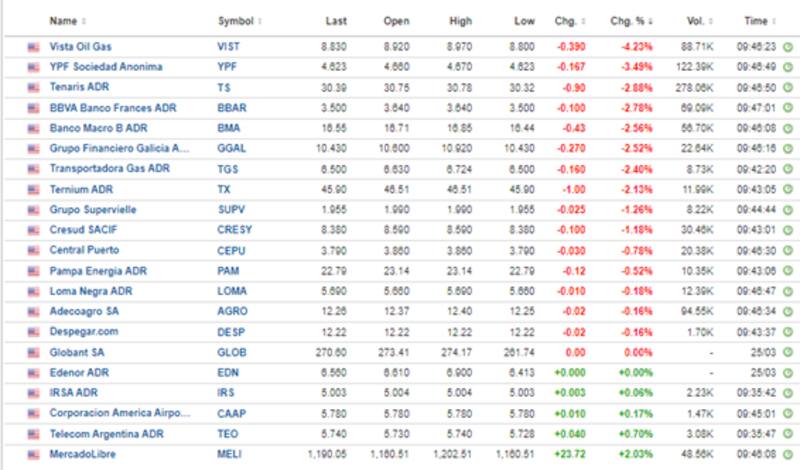Click the clock icon in the YPF row

coord(786,67)
